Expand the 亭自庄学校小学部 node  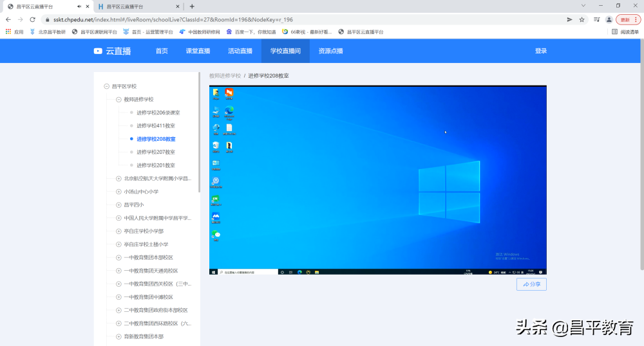pyautogui.click(x=118, y=232)
